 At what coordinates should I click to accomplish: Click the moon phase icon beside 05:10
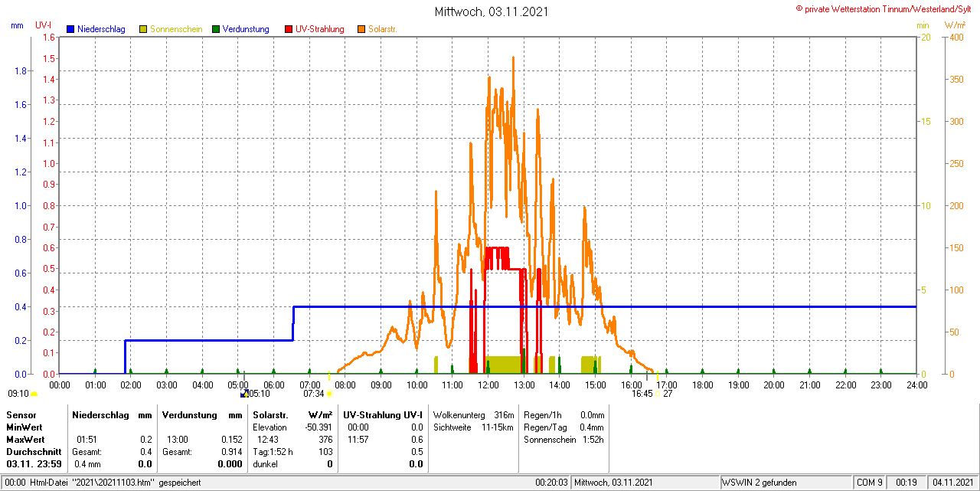(x=244, y=394)
